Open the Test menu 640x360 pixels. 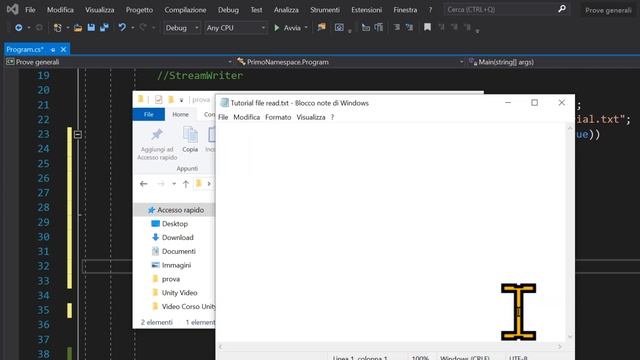click(256, 9)
